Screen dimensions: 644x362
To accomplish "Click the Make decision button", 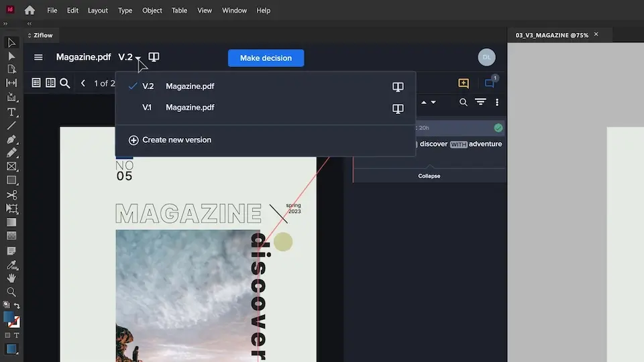I will (x=266, y=58).
